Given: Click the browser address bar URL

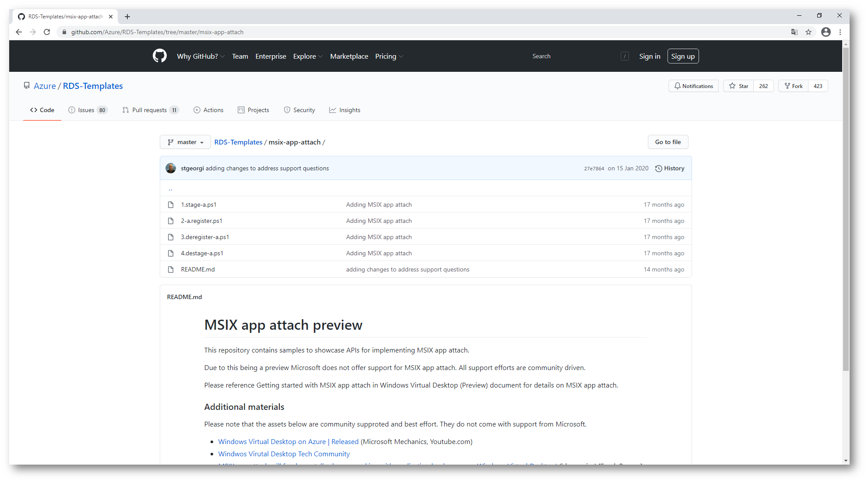Looking at the screenshot, I should (x=158, y=32).
